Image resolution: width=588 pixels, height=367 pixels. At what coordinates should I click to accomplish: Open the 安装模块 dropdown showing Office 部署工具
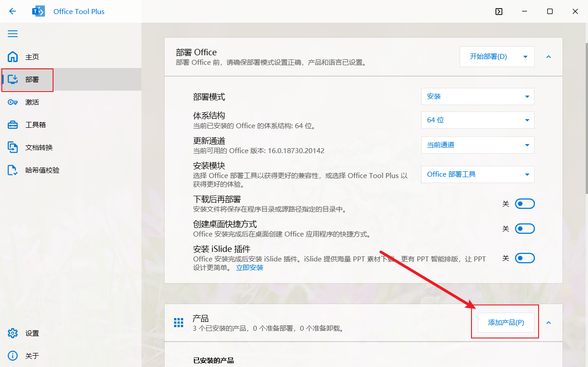(478, 174)
